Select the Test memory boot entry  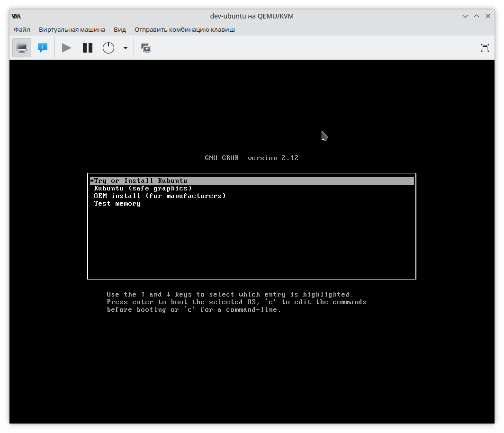click(x=117, y=204)
